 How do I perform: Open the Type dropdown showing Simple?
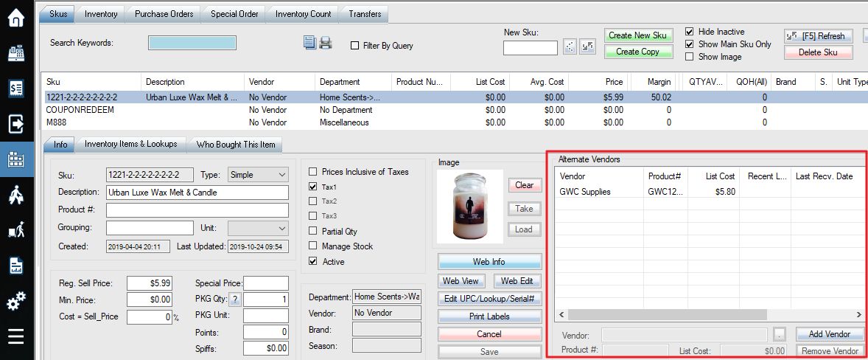(x=259, y=175)
